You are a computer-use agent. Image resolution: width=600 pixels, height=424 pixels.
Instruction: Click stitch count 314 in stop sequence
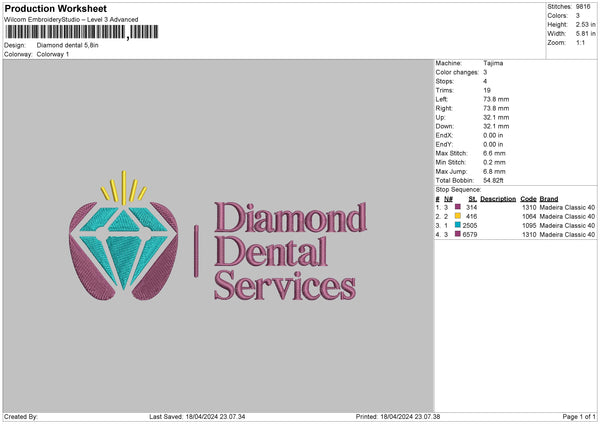471,207
